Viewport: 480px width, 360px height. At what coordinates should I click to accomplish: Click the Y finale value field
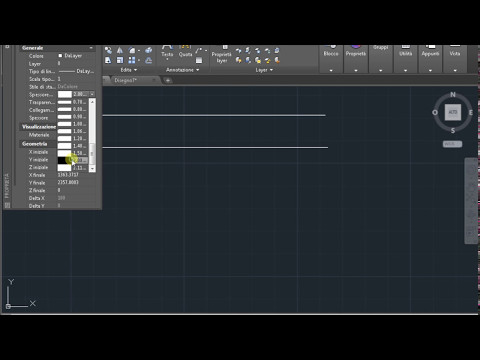pyautogui.click(x=78, y=183)
